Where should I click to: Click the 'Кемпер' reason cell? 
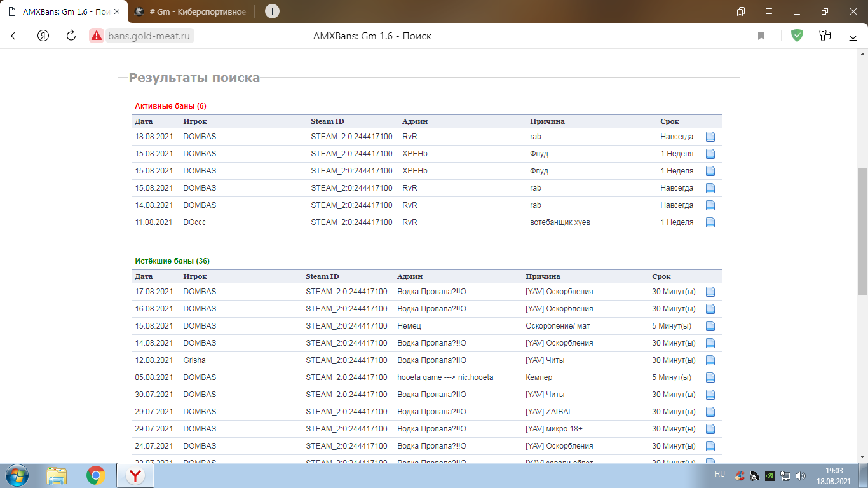tap(539, 377)
